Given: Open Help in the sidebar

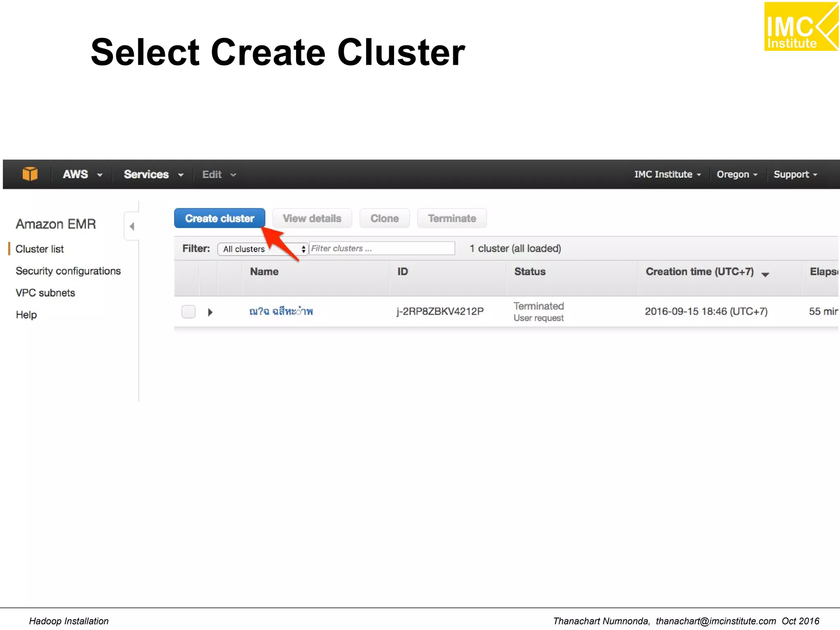Looking at the screenshot, I should click(26, 315).
